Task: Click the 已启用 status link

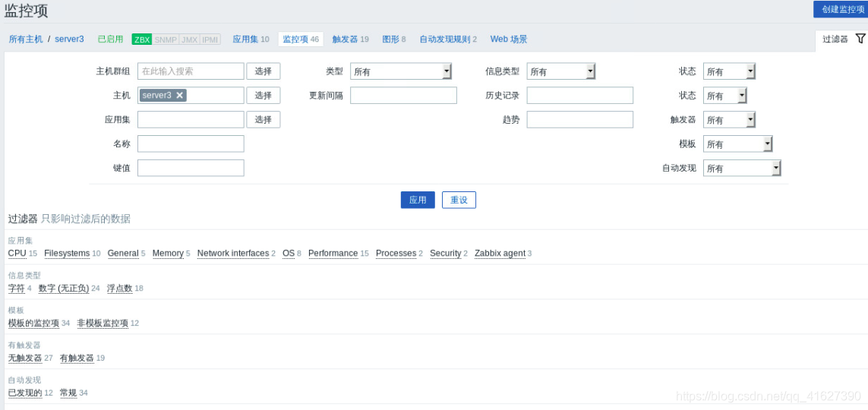Action: [110, 39]
